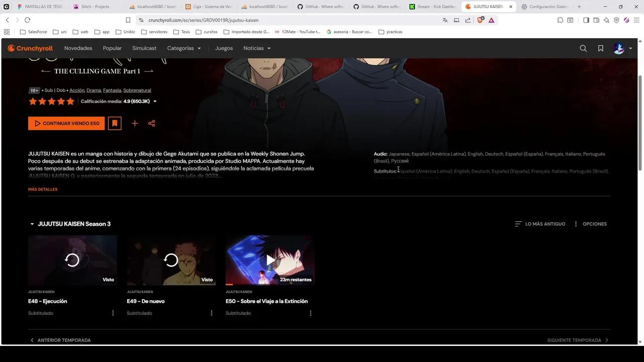Rate the series by clicking the fifth star
This screenshot has width=644, height=362.
click(x=70, y=101)
